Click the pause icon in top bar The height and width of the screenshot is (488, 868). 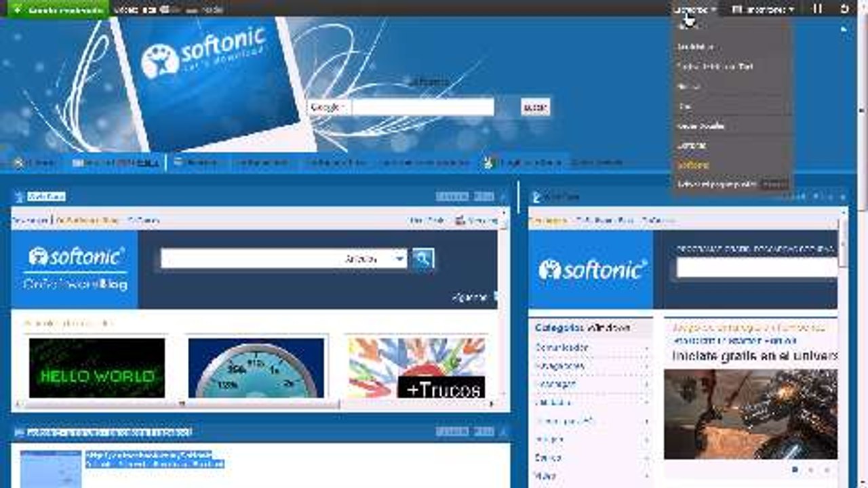click(817, 9)
